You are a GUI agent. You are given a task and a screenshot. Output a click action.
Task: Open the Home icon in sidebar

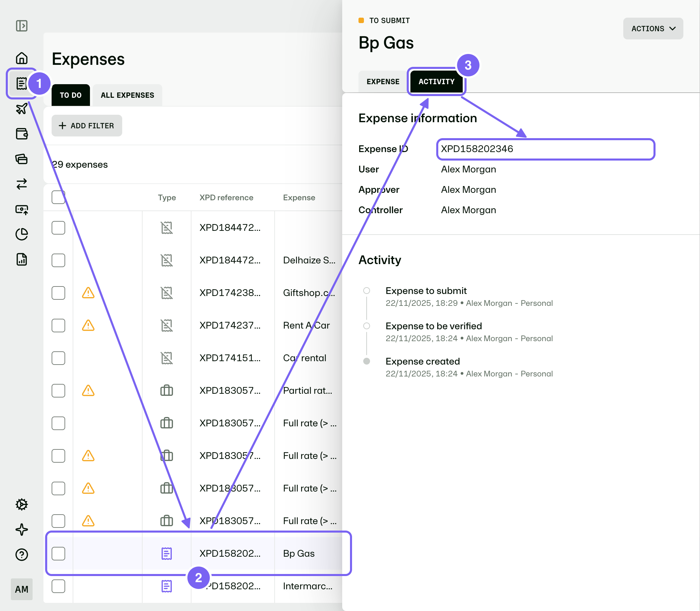pyautogui.click(x=21, y=58)
